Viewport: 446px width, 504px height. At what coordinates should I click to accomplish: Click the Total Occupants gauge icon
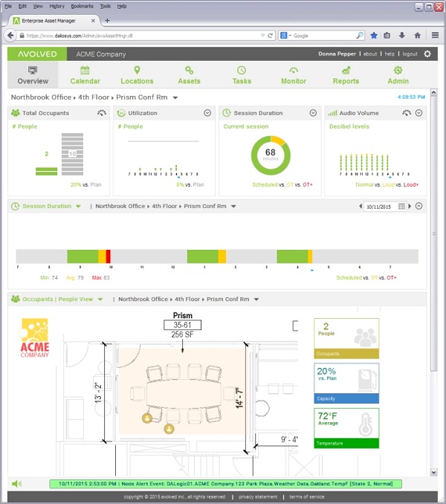pos(102,113)
